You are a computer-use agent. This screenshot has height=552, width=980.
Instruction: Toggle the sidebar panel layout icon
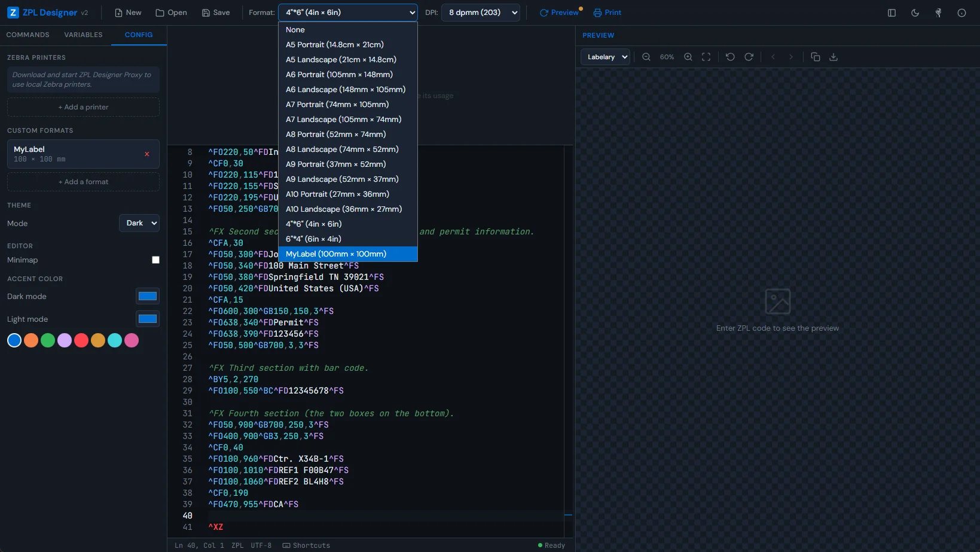[892, 13]
